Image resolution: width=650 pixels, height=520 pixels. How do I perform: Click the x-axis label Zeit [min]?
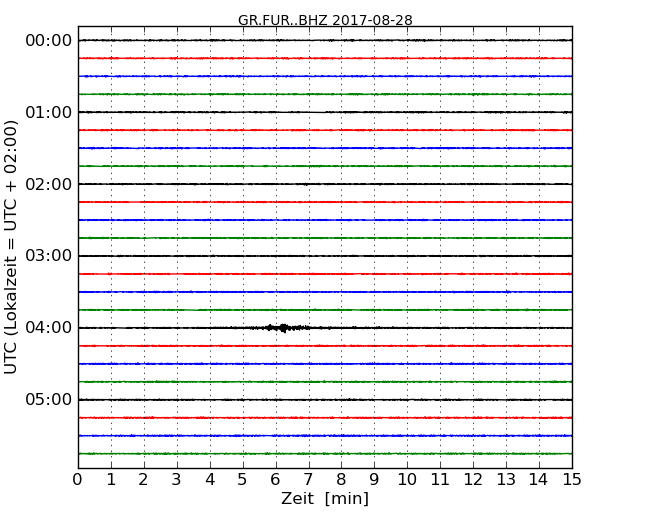[x=325, y=498]
